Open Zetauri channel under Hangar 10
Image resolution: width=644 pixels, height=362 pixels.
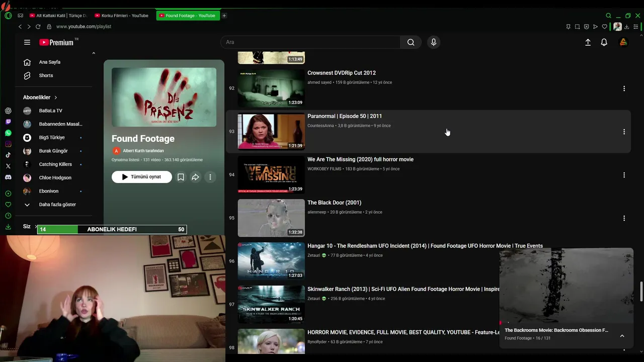point(314,255)
